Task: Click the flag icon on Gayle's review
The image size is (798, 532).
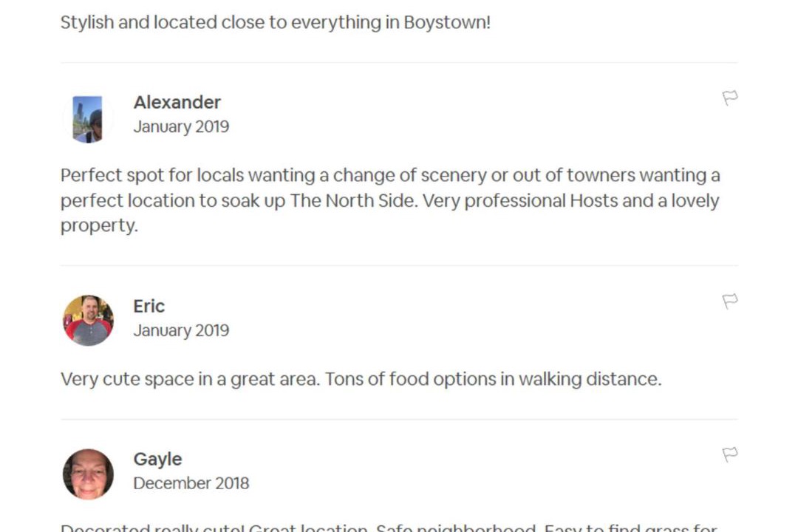Action: pos(729,454)
